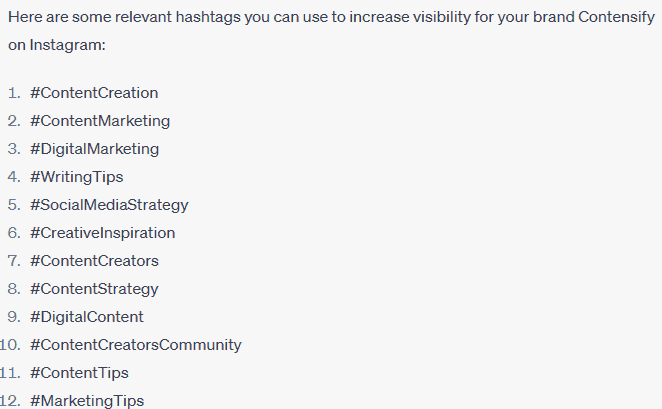662x409 pixels.
Task: Click the list number 5 marker
Action: pyautogui.click(x=12, y=205)
